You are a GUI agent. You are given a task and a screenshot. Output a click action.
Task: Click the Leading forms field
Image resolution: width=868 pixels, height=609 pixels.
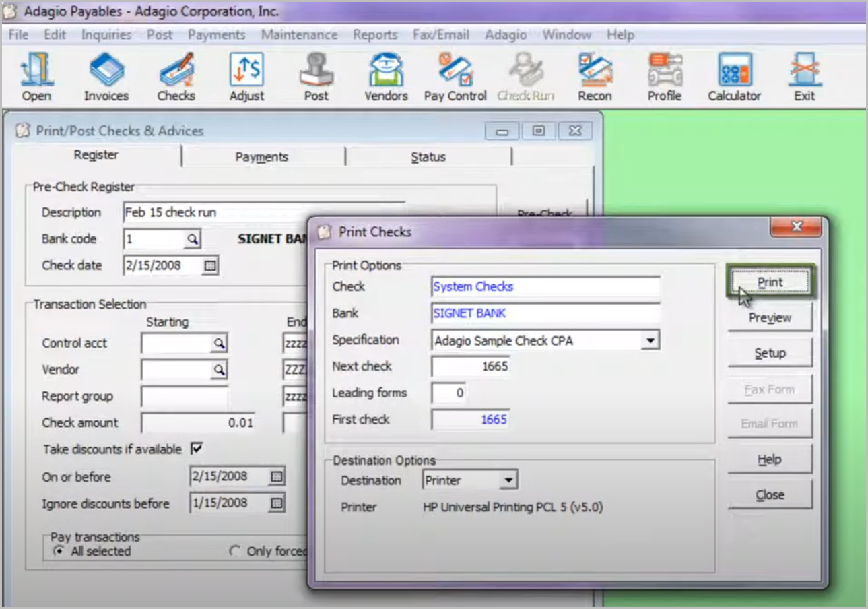tap(448, 393)
